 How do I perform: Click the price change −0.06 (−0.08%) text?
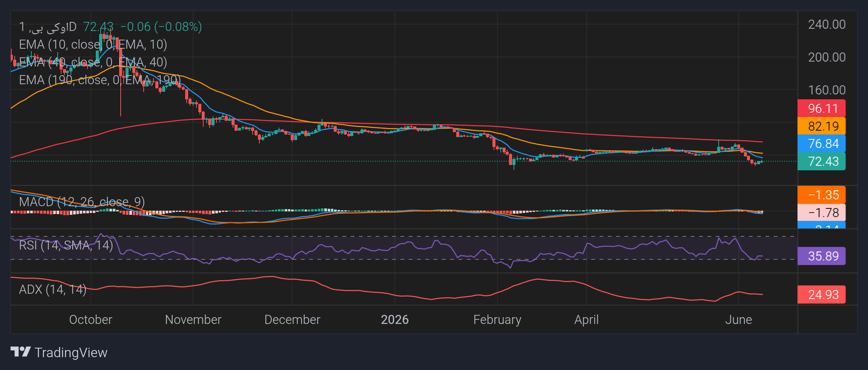161,27
